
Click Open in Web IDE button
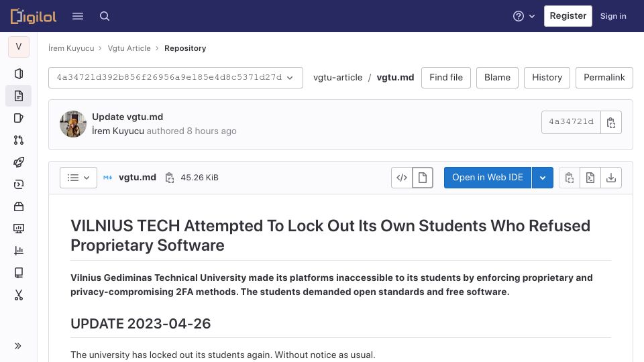pyautogui.click(x=488, y=178)
